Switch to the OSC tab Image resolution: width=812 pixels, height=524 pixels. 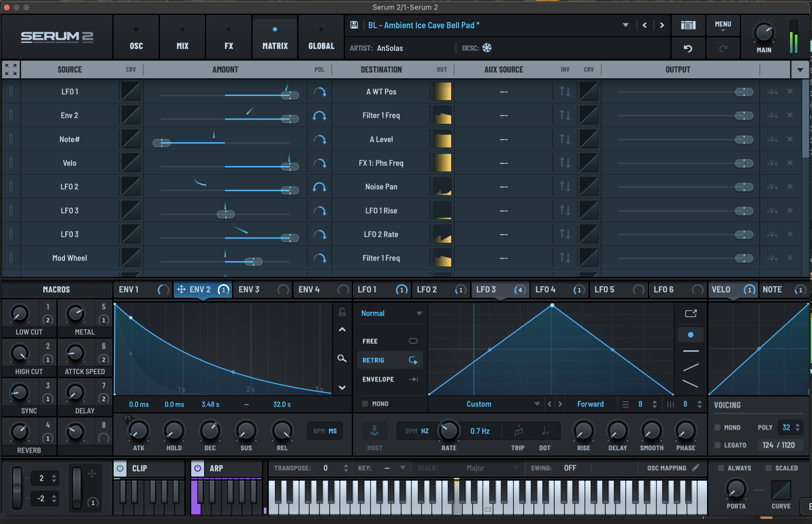click(136, 37)
